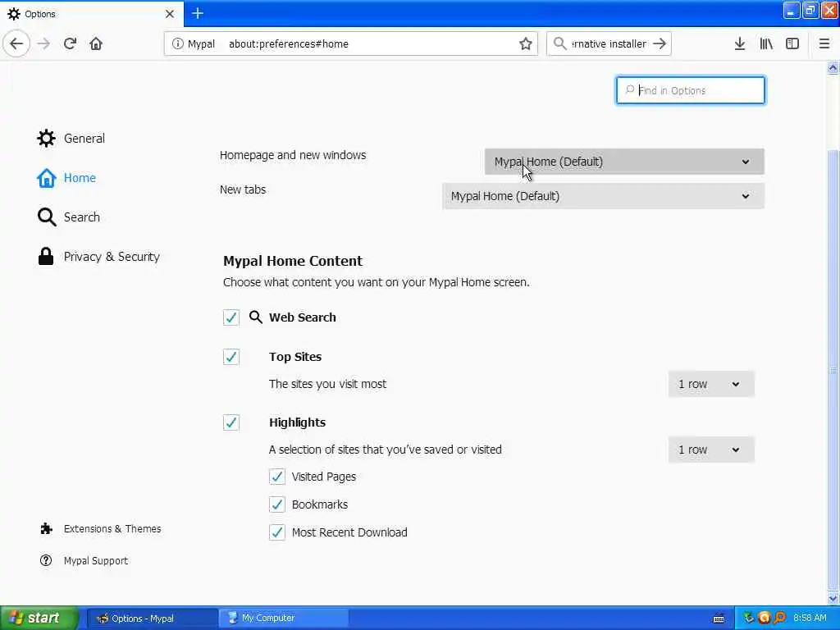
Task: Uncheck the Visited Pages checkbox
Action: (x=277, y=477)
